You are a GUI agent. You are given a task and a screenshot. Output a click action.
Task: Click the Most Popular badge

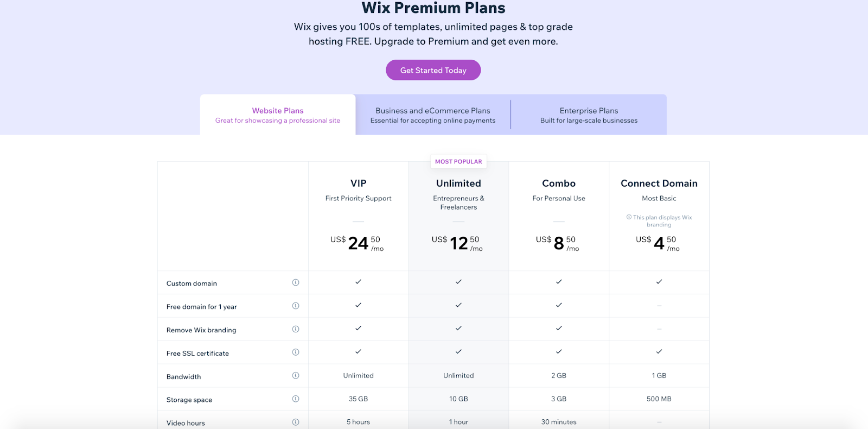(458, 162)
